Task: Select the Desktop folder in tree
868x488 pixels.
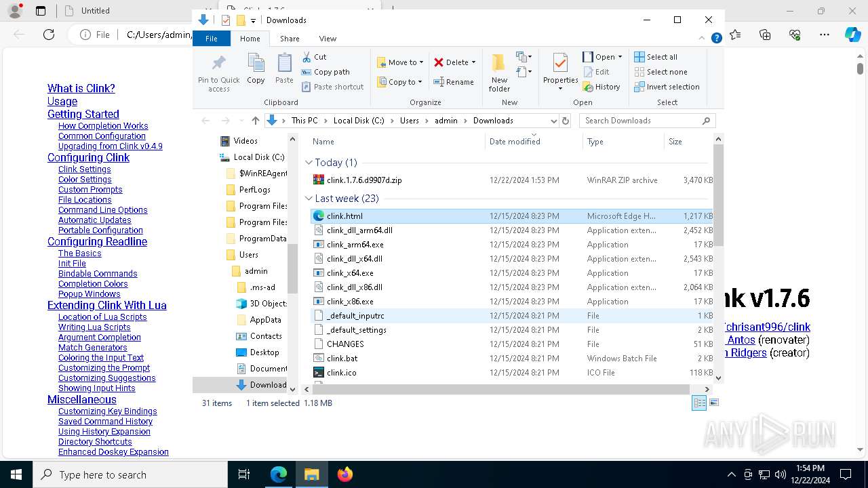Action: click(x=258, y=352)
